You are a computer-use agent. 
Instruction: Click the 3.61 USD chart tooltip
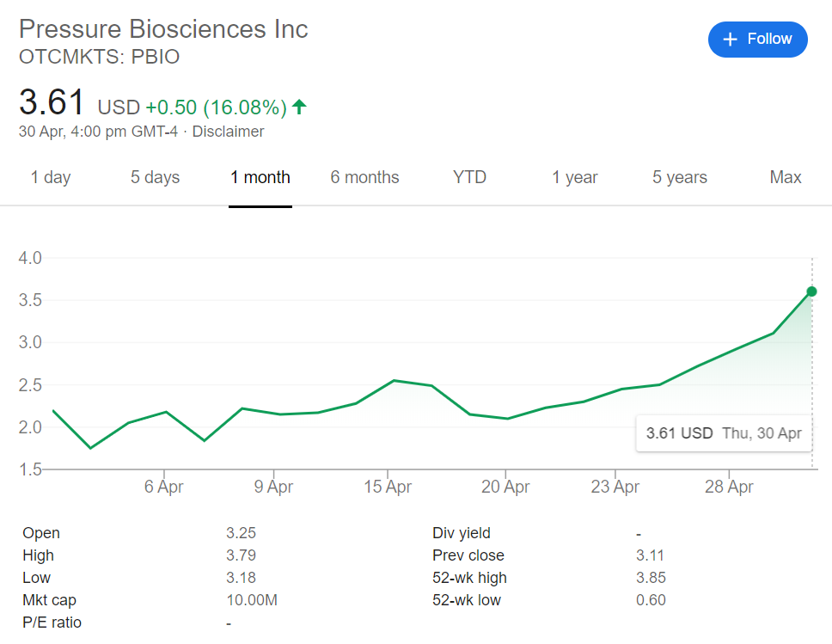(724, 433)
